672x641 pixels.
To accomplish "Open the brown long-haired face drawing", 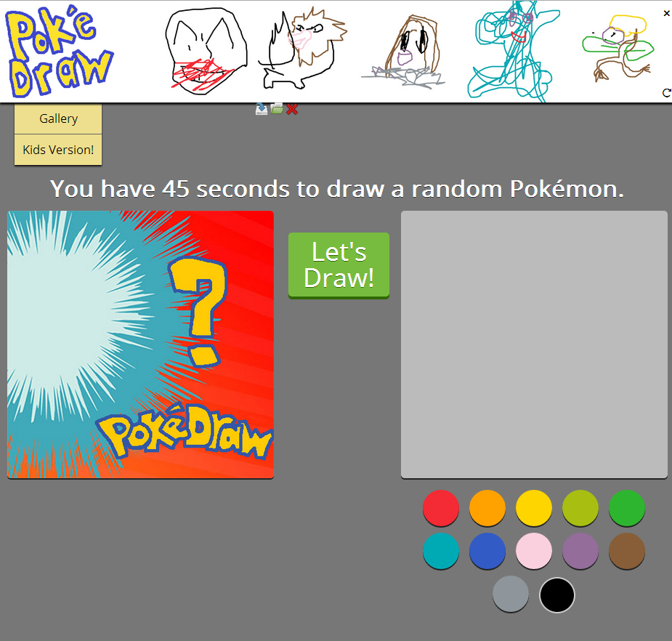I will (x=405, y=52).
